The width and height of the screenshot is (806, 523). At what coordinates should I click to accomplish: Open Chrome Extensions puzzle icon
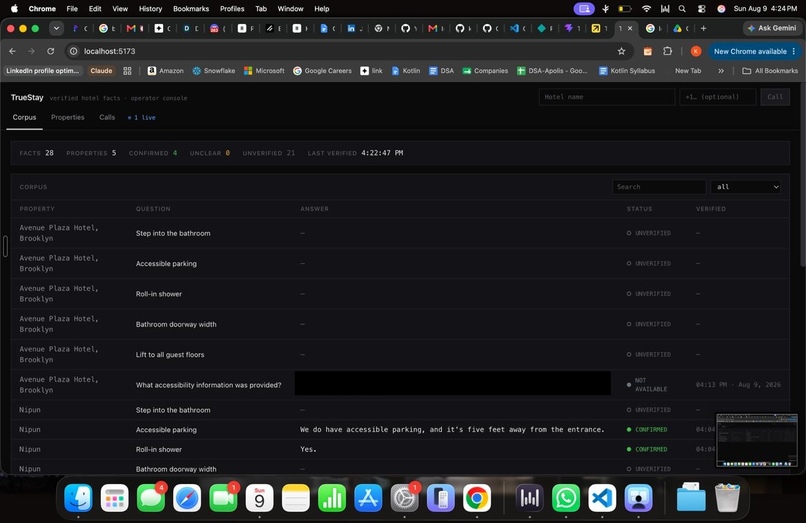[667, 51]
